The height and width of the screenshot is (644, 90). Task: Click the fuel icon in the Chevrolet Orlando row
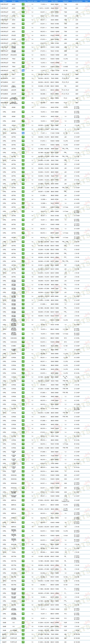(x=23, y=55)
